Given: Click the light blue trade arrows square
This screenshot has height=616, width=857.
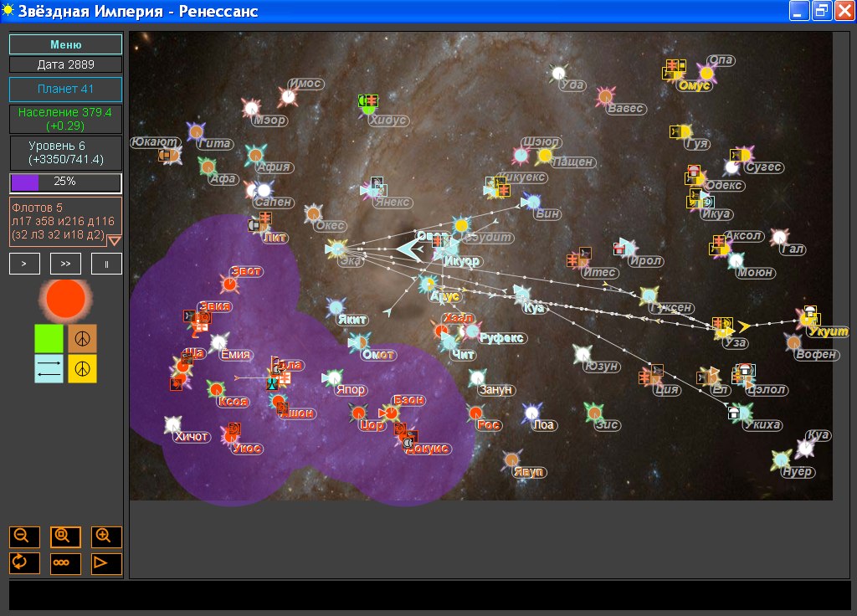Looking at the screenshot, I should [x=49, y=368].
